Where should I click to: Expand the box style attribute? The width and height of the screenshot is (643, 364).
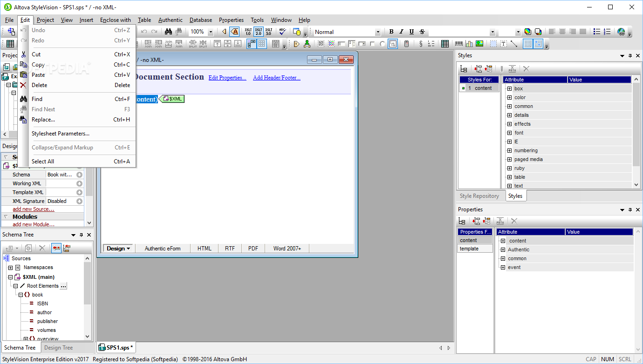coord(509,88)
